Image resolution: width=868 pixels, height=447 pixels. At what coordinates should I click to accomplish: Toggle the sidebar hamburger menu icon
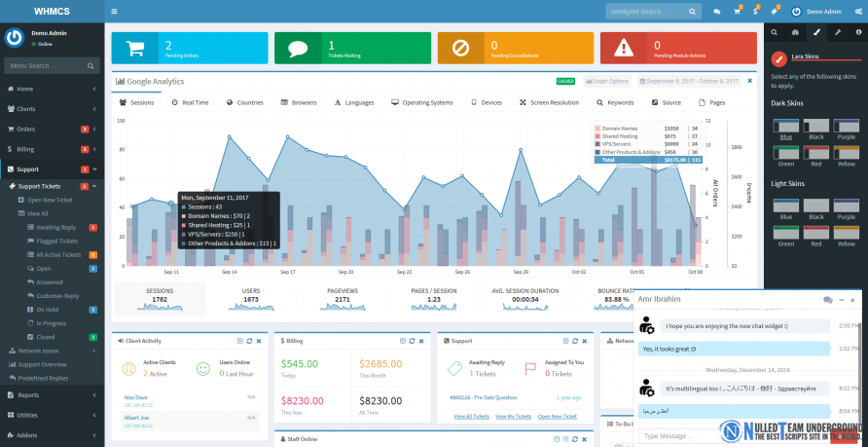pyautogui.click(x=114, y=11)
